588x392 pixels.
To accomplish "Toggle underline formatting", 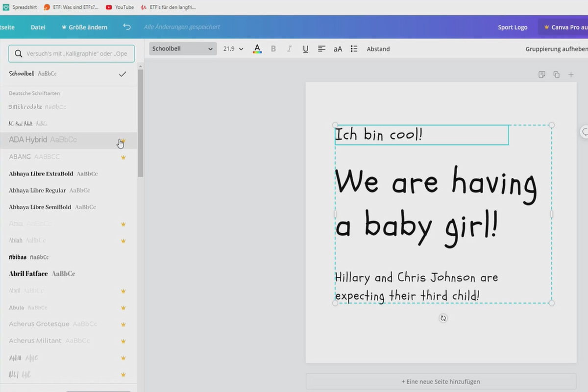I will [x=305, y=49].
